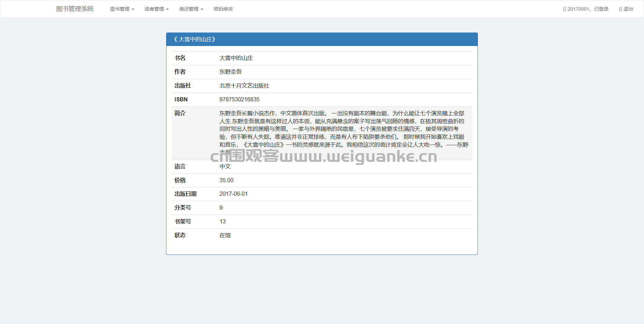Click the 出版社 row label
644x324 pixels.
tap(183, 86)
